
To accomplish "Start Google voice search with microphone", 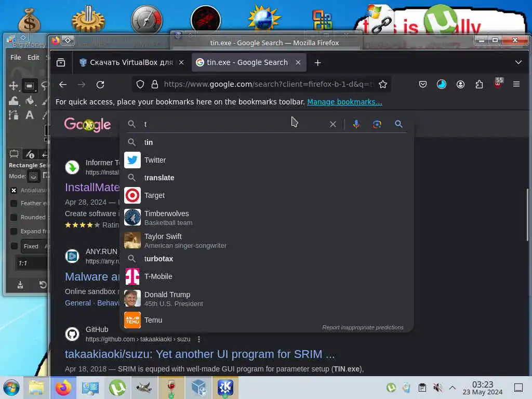I will click(356, 124).
